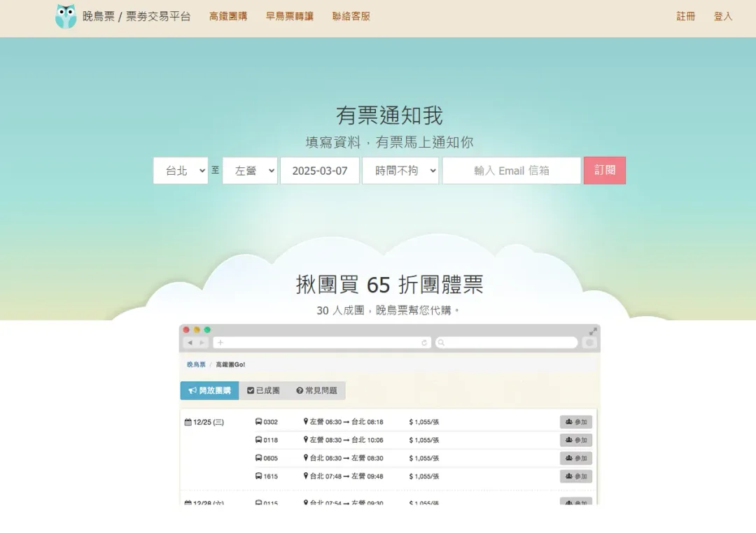Click the train icon next to 1615
The width and height of the screenshot is (756, 533).
(258, 476)
